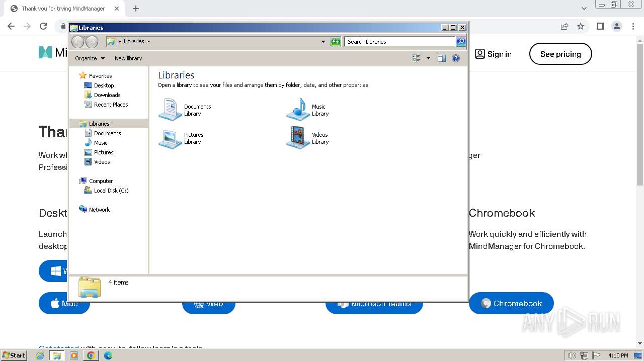
Task: Toggle Chrome side panel icon
Action: 600,26
